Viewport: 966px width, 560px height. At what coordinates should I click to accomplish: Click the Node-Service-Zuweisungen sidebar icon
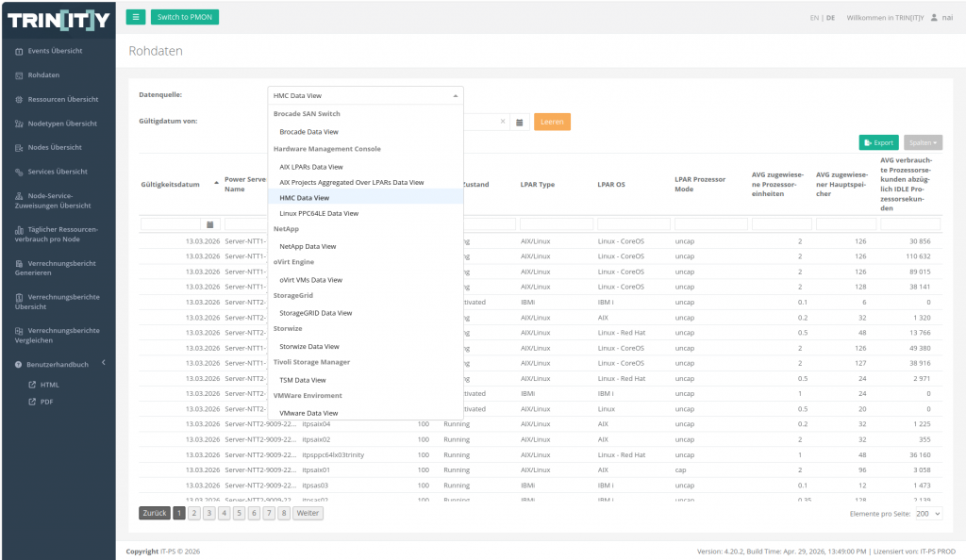tap(19, 196)
